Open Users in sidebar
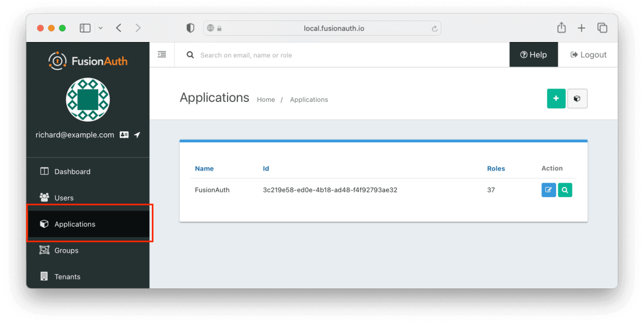Viewport: 644px width, 328px height. pyautogui.click(x=88, y=197)
